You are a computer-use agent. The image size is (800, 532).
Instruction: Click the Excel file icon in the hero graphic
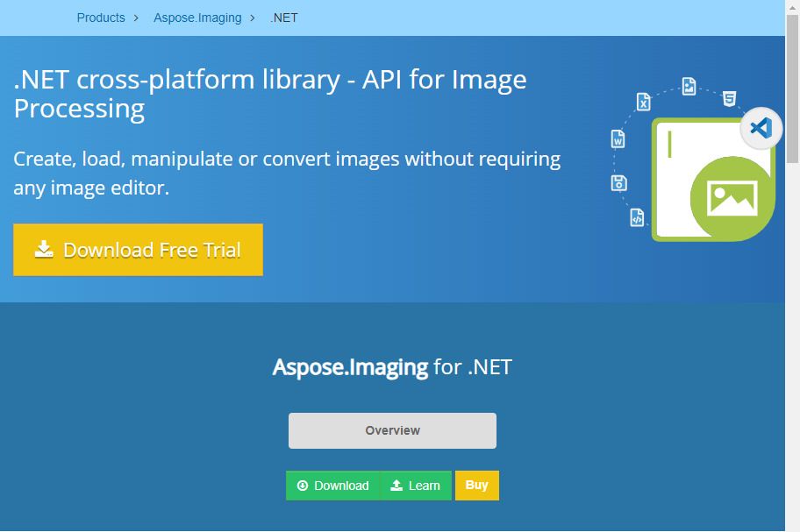click(643, 102)
